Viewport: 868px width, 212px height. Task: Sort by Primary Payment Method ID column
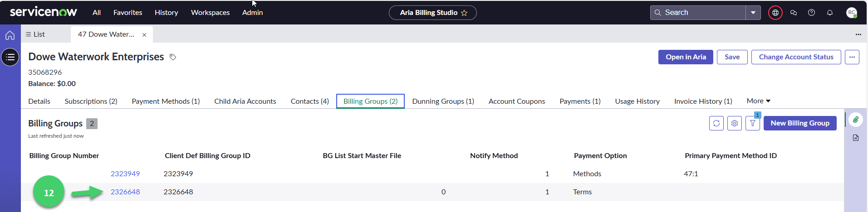point(731,156)
